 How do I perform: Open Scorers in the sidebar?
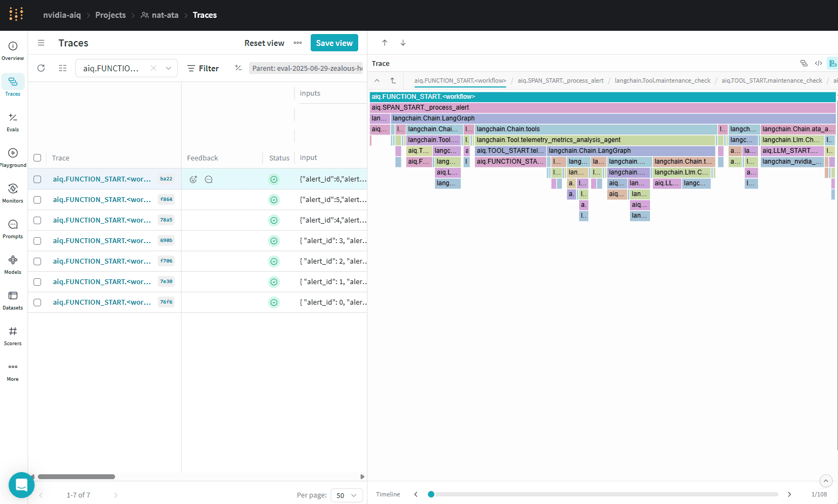[x=13, y=335]
